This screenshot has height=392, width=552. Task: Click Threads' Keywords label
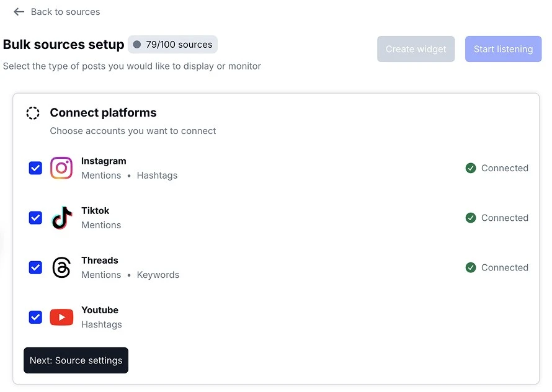(x=158, y=275)
